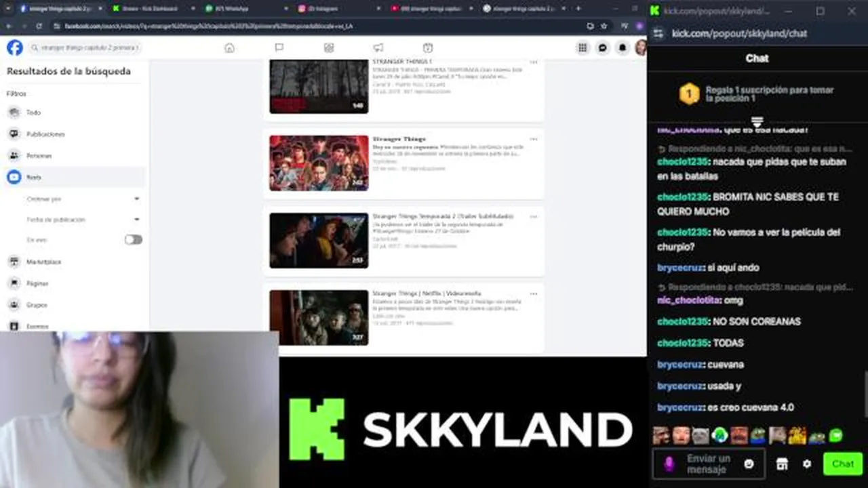Click Kick chat vertical scrollbar
This screenshot has height=488, width=868.
tap(865, 393)
